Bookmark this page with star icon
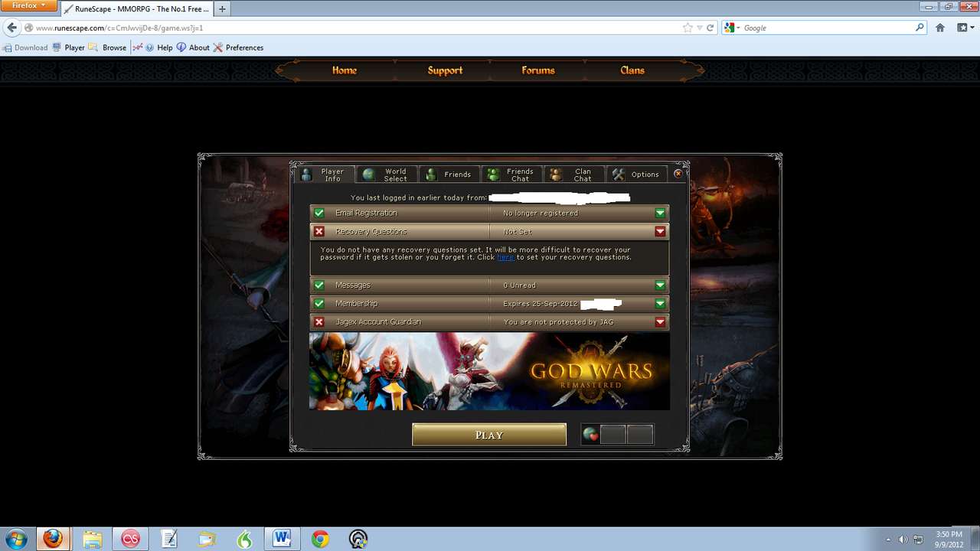The height and width of the screenshot is (551, 980). [688, 28]
